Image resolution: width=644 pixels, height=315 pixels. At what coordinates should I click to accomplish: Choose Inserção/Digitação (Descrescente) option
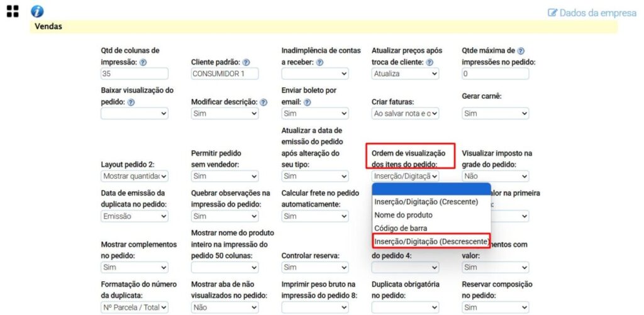(431, 241)
